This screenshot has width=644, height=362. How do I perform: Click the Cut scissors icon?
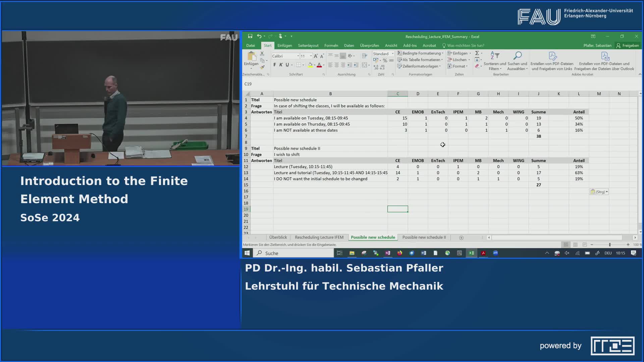(262, 54)
